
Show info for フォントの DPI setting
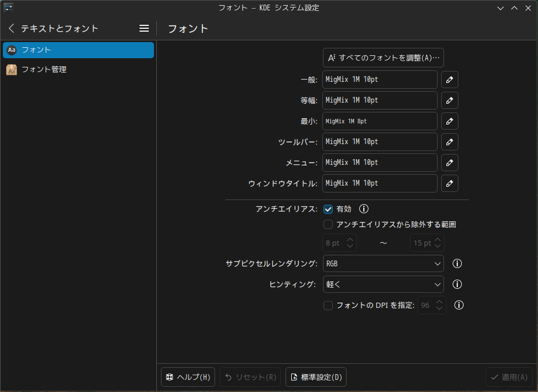click(459, 305)
